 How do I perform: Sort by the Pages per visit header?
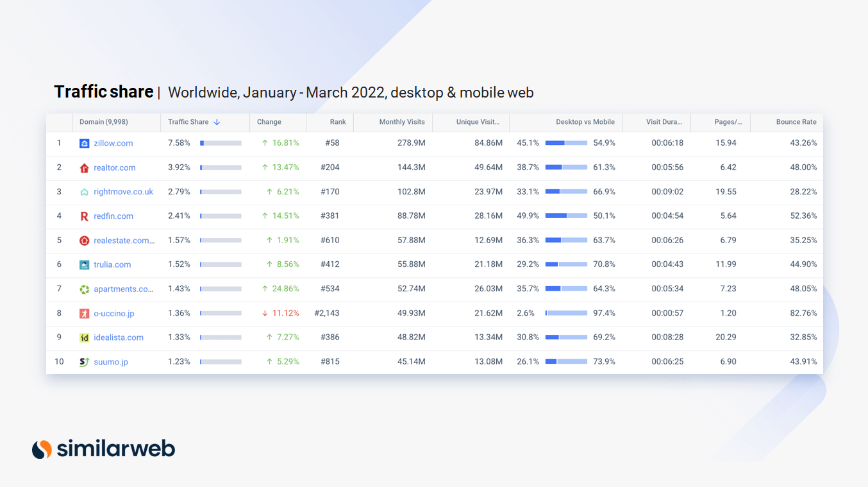(728, 122)
